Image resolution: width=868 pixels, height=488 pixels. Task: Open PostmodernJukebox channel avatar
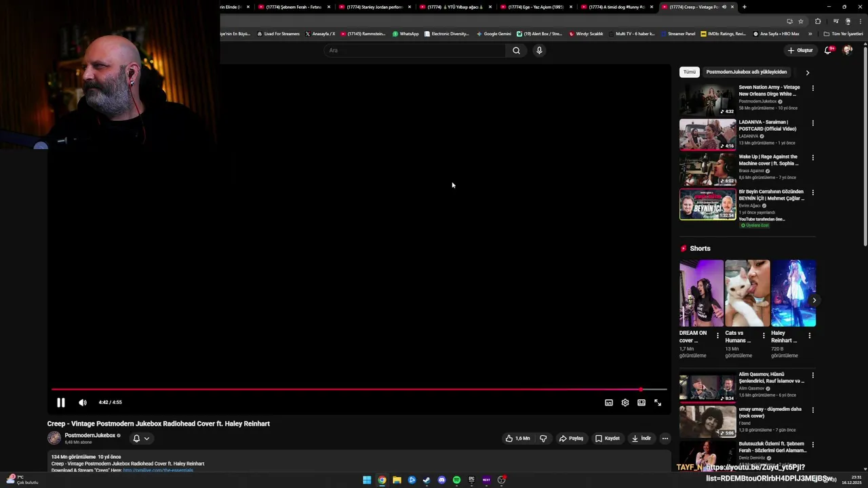point(54,438)
